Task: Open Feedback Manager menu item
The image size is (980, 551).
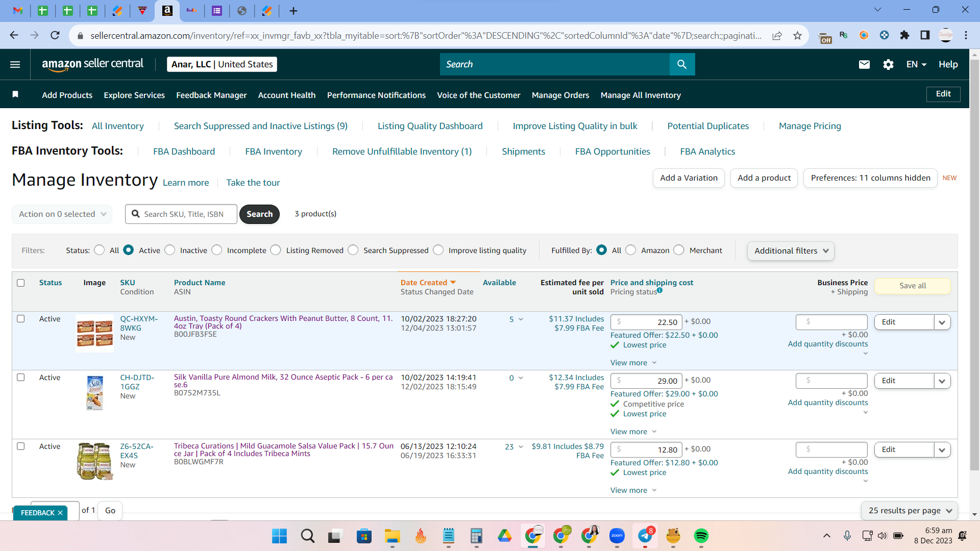Action: (x=211, y=95)
